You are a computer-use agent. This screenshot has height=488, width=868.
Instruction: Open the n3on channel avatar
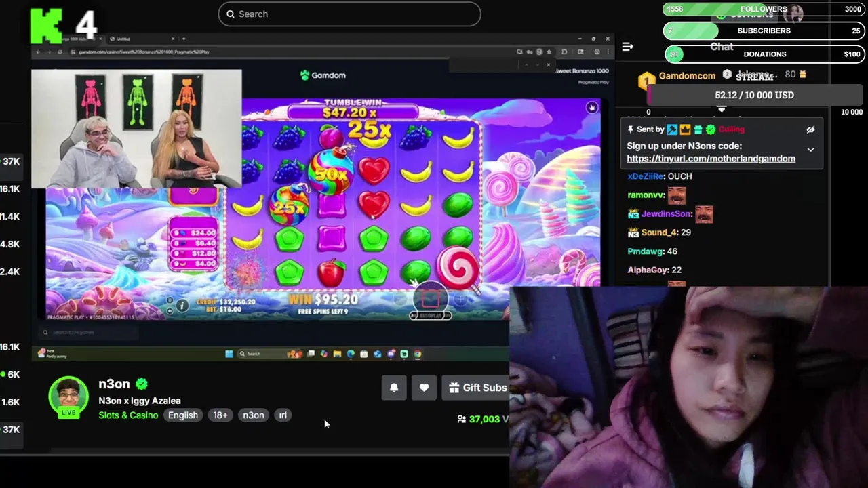tap(68, 396)
